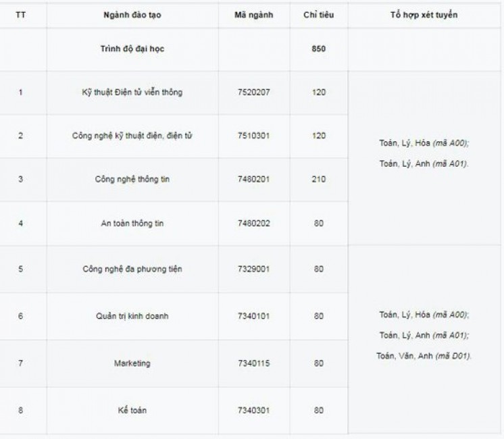Image resolution: width=504 pixels, height=439 pixels.
Task: Click major code 7510301
Action: click(x=254, y=136)
